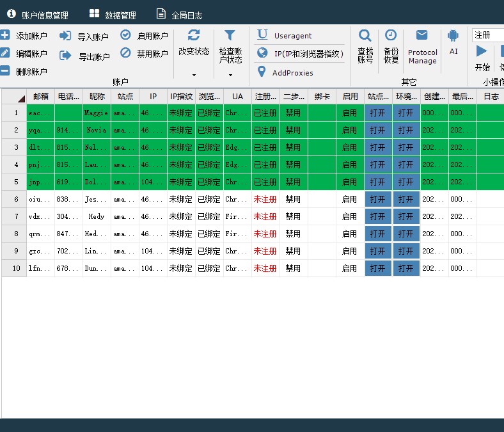
Task: Click the 禁用账户 label
Action: (x=152, y=53)
